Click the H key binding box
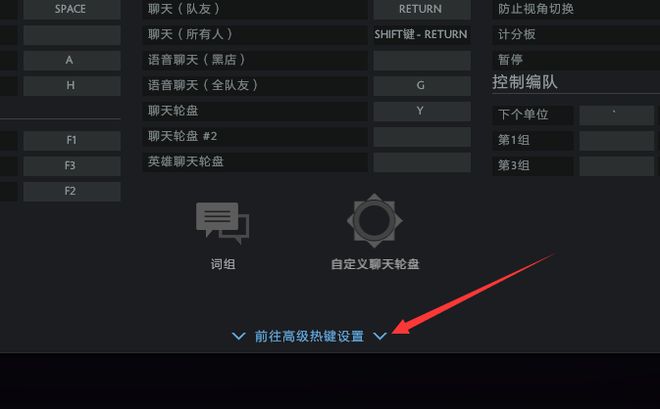 72,85
